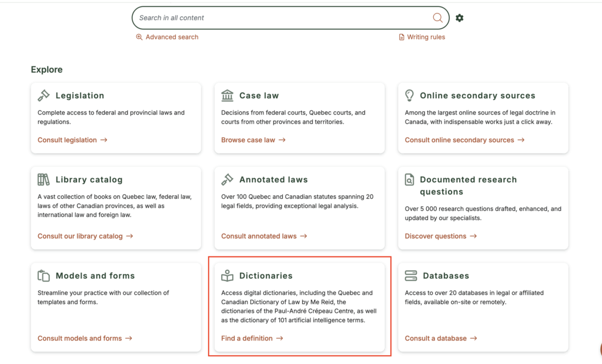Click the lightbulb icon for secondary sources
602x364 pixels.
point(410,95)
